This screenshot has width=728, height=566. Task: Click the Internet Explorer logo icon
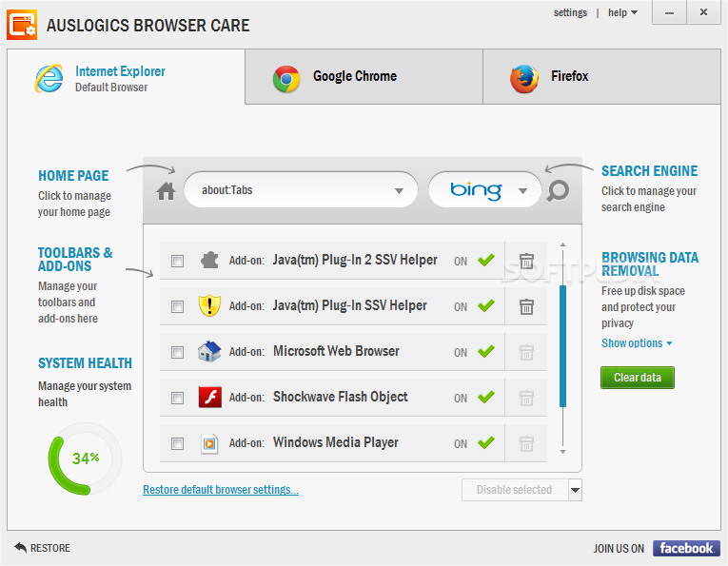tap(49, 78)
